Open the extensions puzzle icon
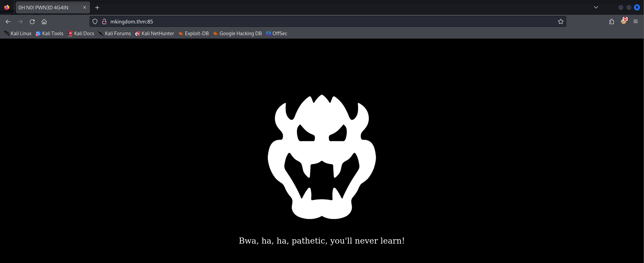644x263 pixels. (x=611, y=21)
